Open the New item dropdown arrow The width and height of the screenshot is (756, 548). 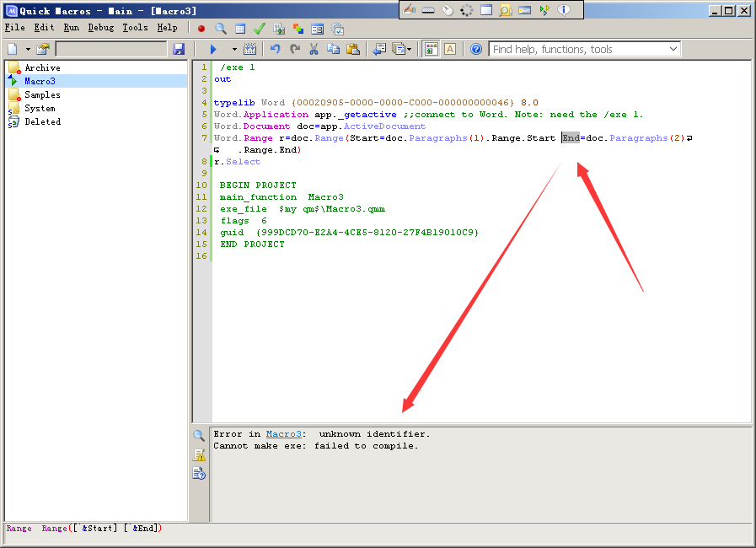coord(27,50)
